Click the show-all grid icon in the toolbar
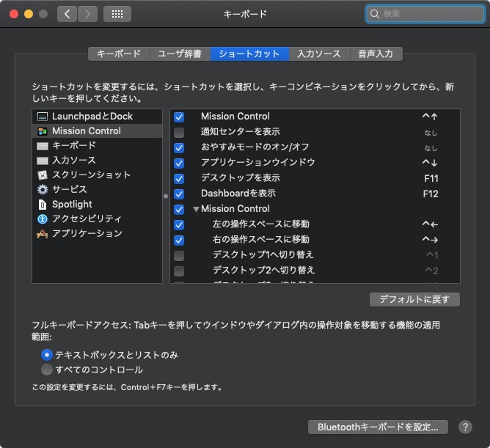Image resolution: width=490 pixels, height=448 pixels. pos(117,14)
